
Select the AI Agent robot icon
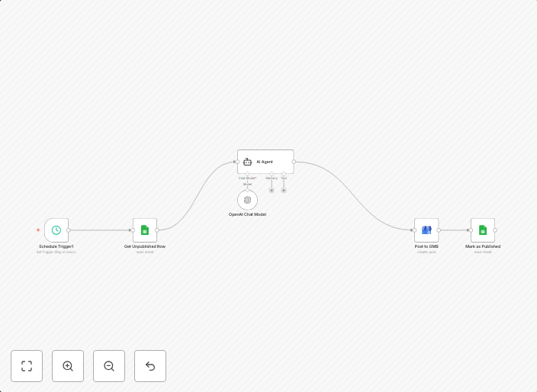(x=247, y=162)
